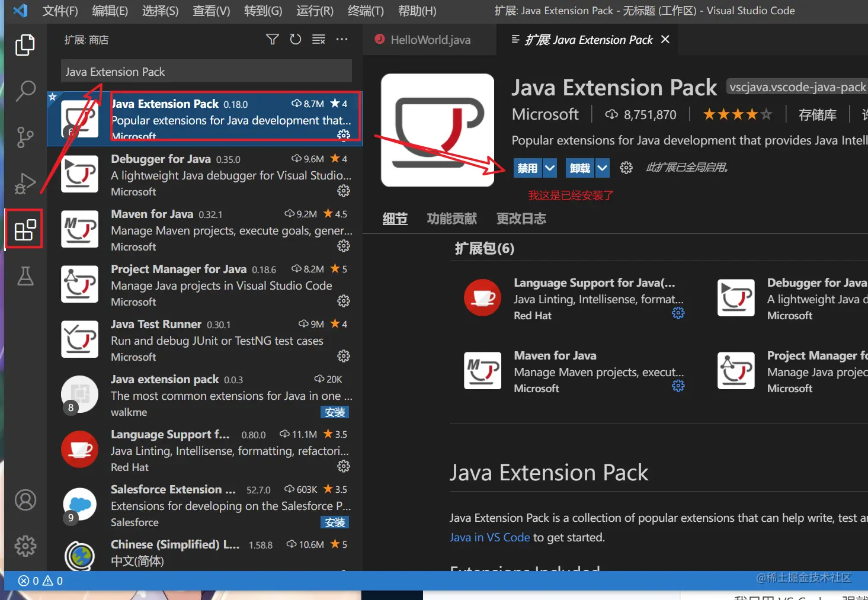Open the 运行(R) menu

tap(315, 11)
